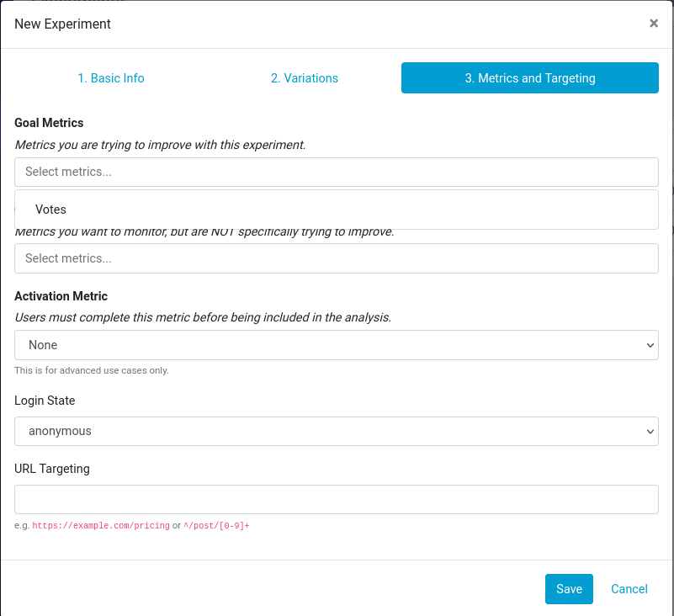Save the new experiment
The height and width of the screenshot is (616, 674).
tap(569, 589)
